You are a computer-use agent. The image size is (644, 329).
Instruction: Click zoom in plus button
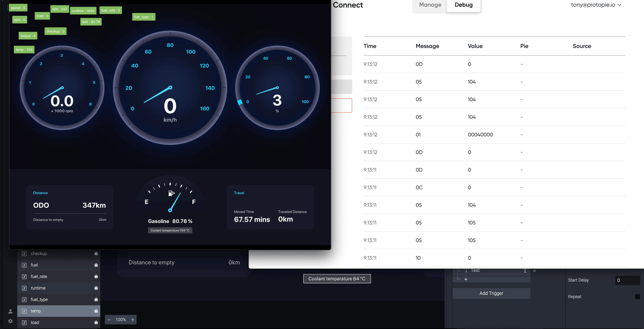(x=133, y=320)
